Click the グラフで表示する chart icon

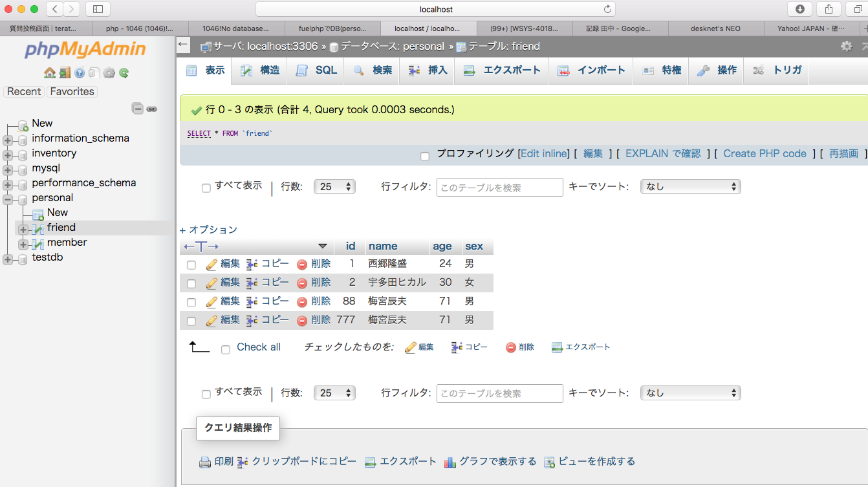449,462
